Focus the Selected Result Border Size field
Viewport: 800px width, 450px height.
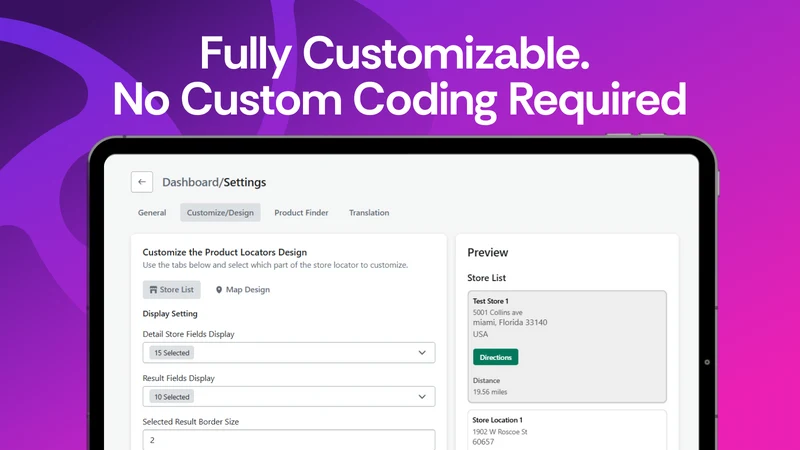point(289,440)
